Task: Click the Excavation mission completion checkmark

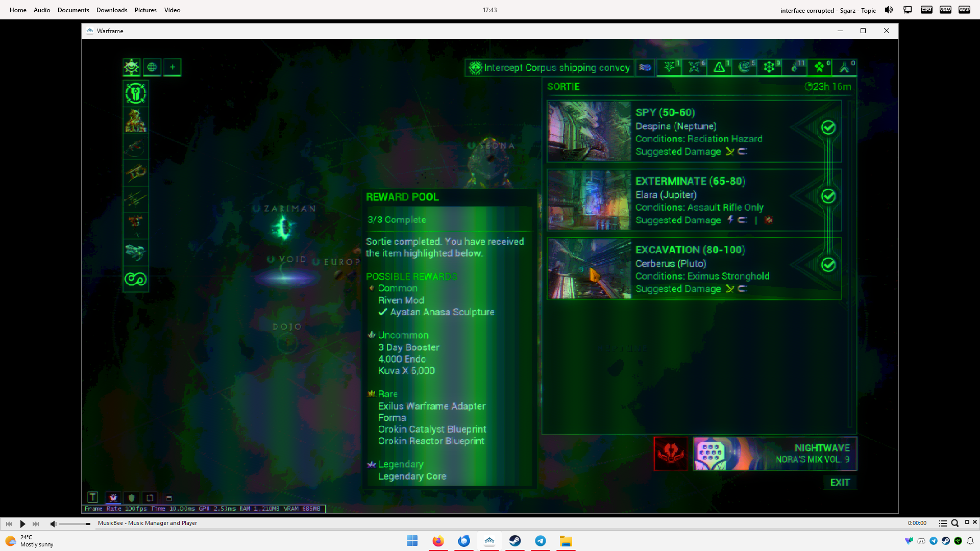Action: coord(828,265)
